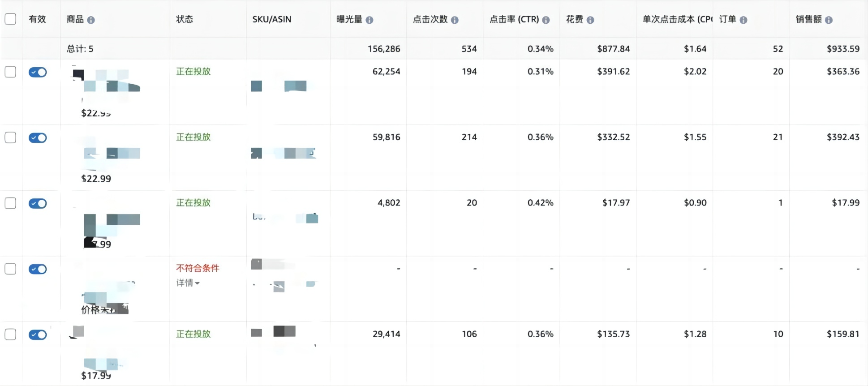Screen dimensions: 868x386
Task: Check the row with 62,254 impressions
Action: [10, 72]
